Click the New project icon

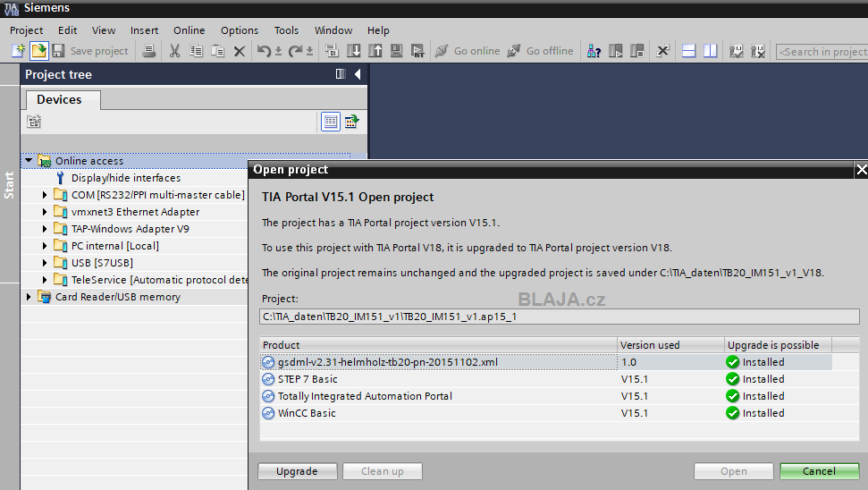click(18, 51)
